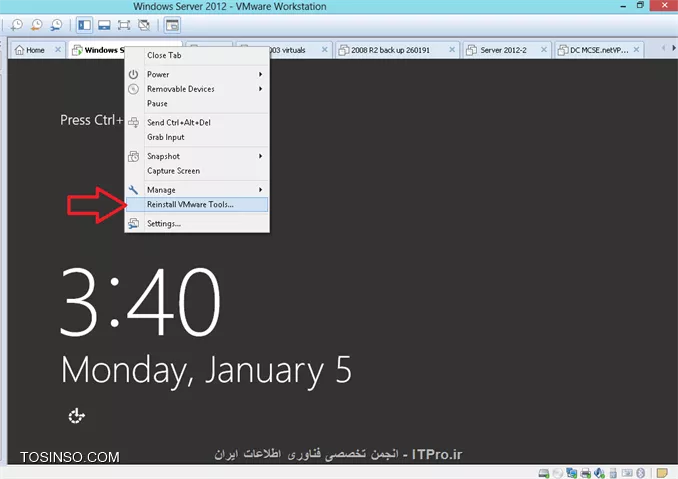Image resolution: width=678 pixels, height=479 pixels.
Task: Click the wrench icon beside Manage
Action: pos(133,190)
